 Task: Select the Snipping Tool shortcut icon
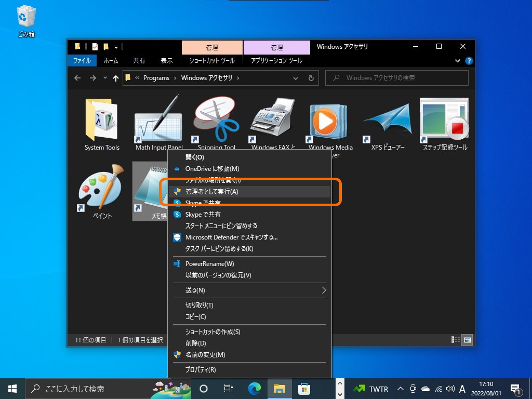[217, 119]
